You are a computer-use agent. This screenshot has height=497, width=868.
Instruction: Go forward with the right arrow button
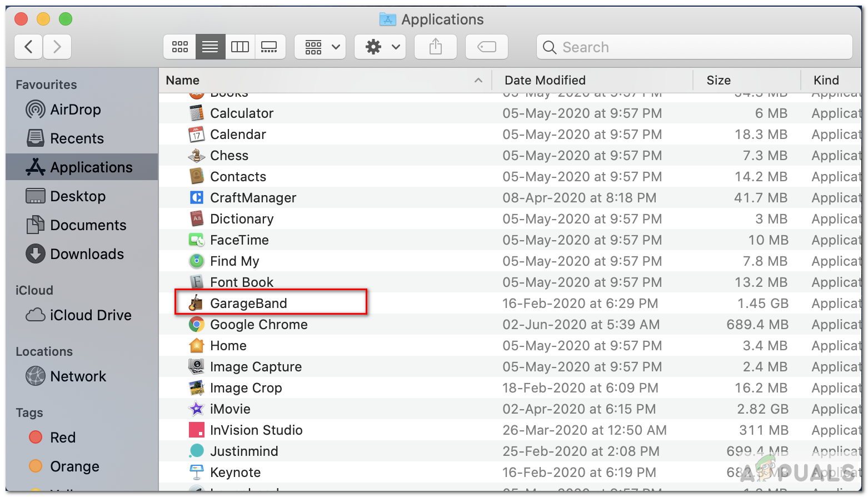click(57, 47)
